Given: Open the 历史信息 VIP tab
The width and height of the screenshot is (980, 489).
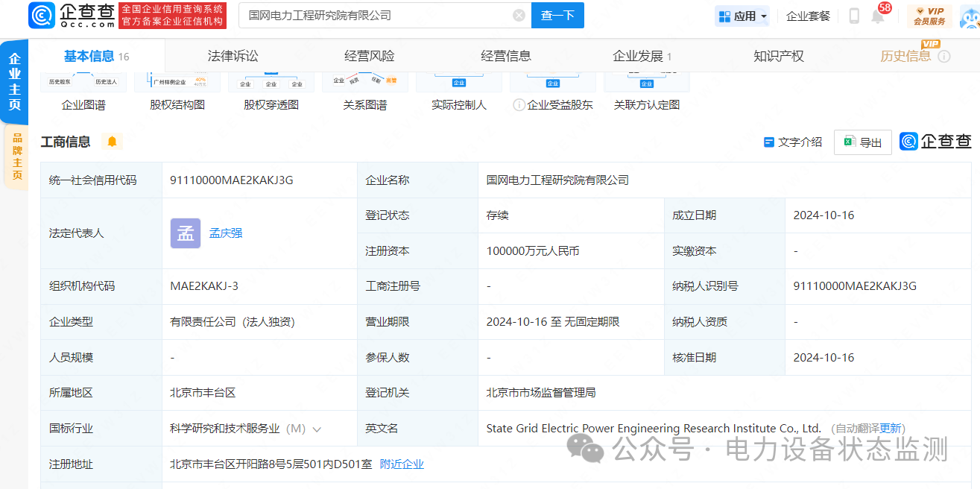Looking at the screenshot, I should 905,56.
